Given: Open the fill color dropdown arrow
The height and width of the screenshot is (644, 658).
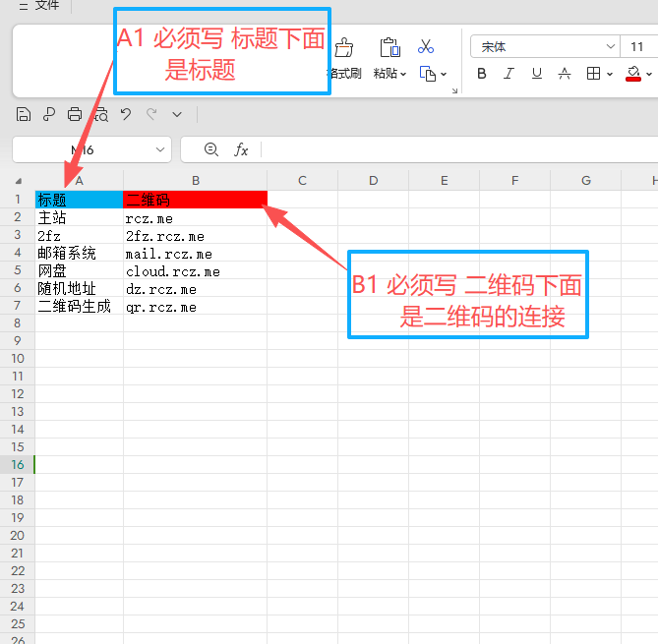Looking at the screenshot, I should tap(649, 75).
